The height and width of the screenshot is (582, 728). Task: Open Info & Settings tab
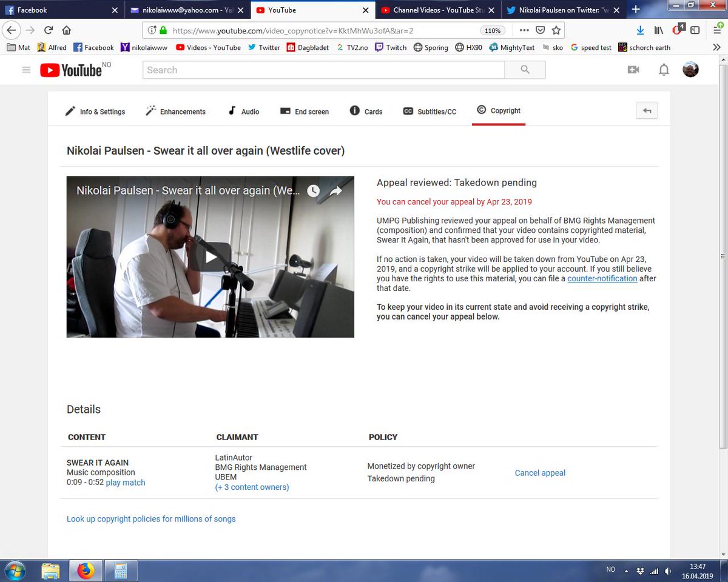click(95, 112)
